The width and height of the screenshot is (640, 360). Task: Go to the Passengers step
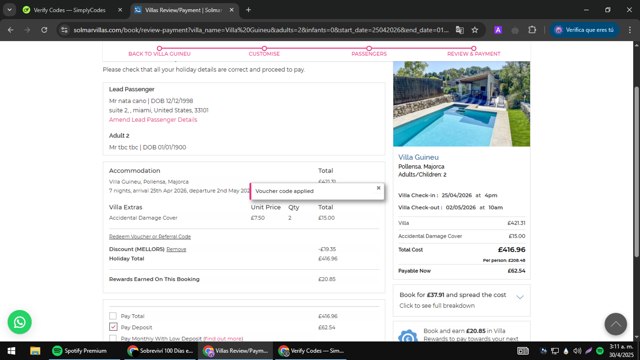(x=369, y=53)
